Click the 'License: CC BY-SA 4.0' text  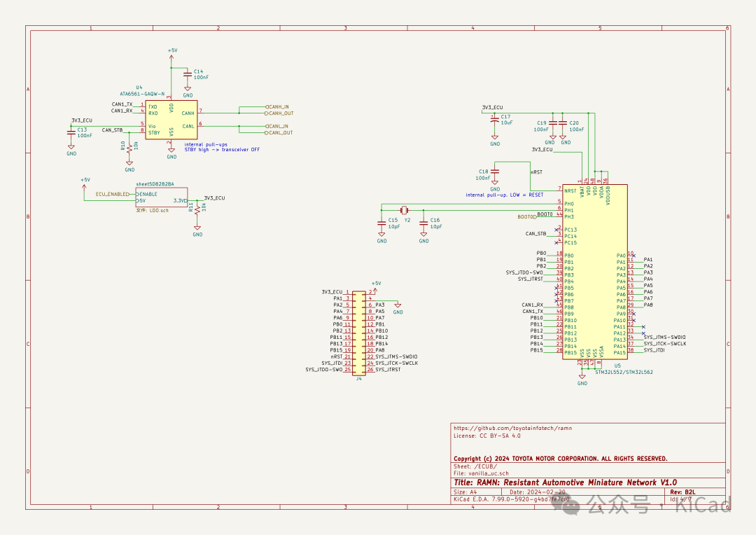coord(487,436)
